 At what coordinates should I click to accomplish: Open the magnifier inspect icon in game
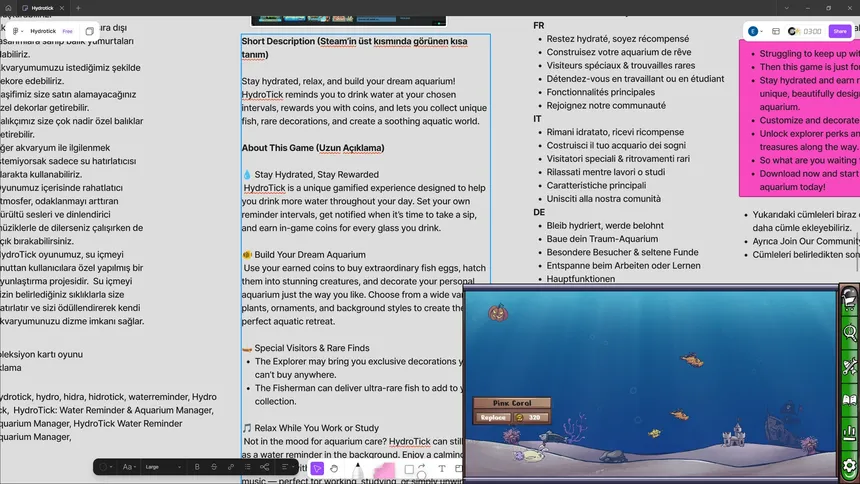tap(850, 333)
